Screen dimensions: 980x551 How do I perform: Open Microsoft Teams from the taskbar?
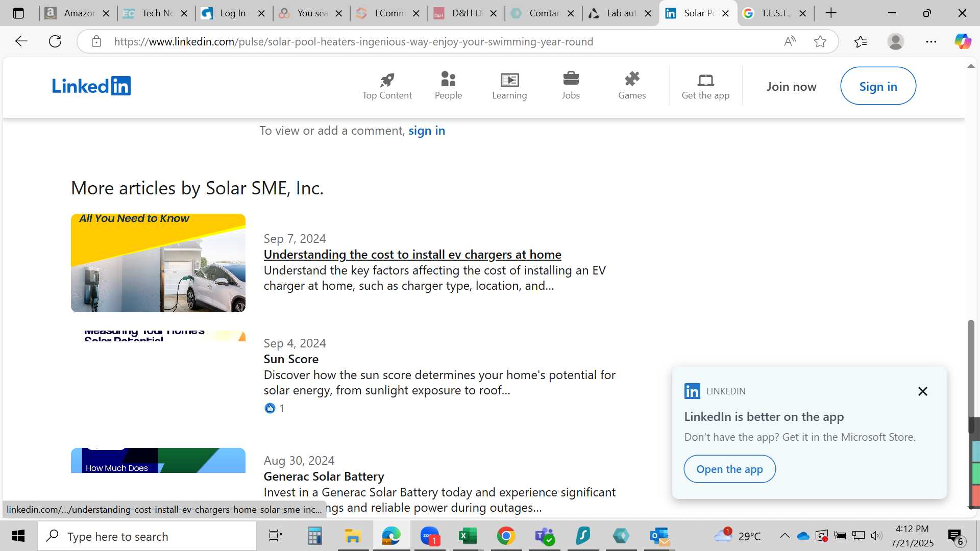tap(545, 536)
